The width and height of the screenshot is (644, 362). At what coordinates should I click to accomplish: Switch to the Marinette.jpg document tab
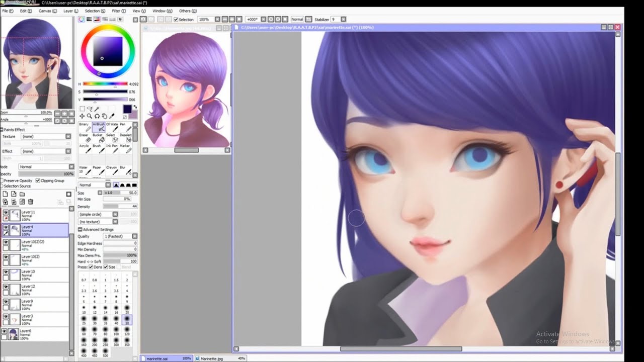point(220,358)
